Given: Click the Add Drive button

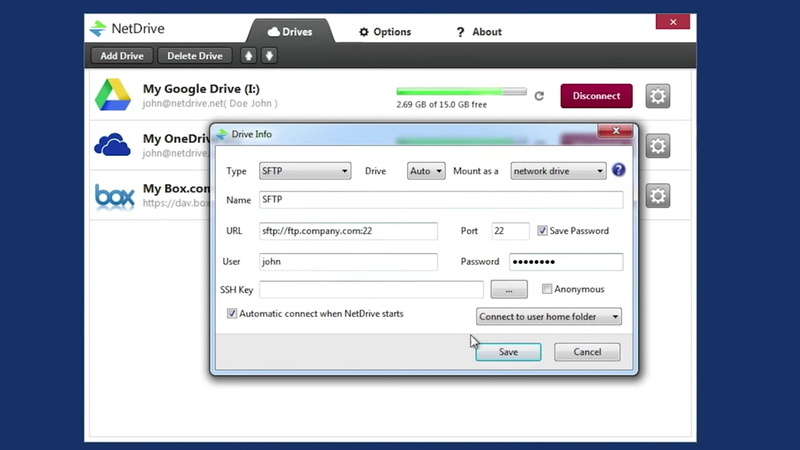Looking at the screenshot, I should click(x=122, y=56).
